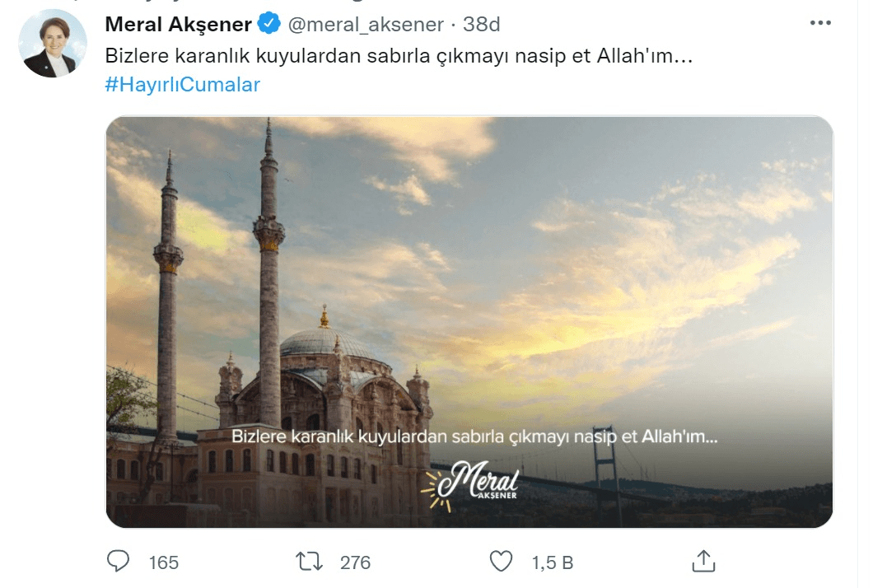Screen dimensions: 873x588
Task: Retweet using the retweet arrows icon
Action: pyautogui.click(x=309, y=562)
